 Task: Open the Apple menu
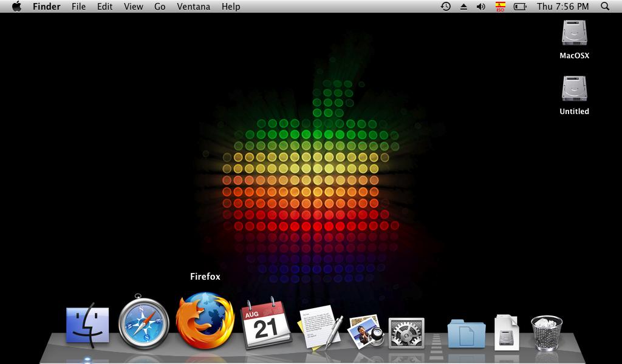(x=16, y=6)
